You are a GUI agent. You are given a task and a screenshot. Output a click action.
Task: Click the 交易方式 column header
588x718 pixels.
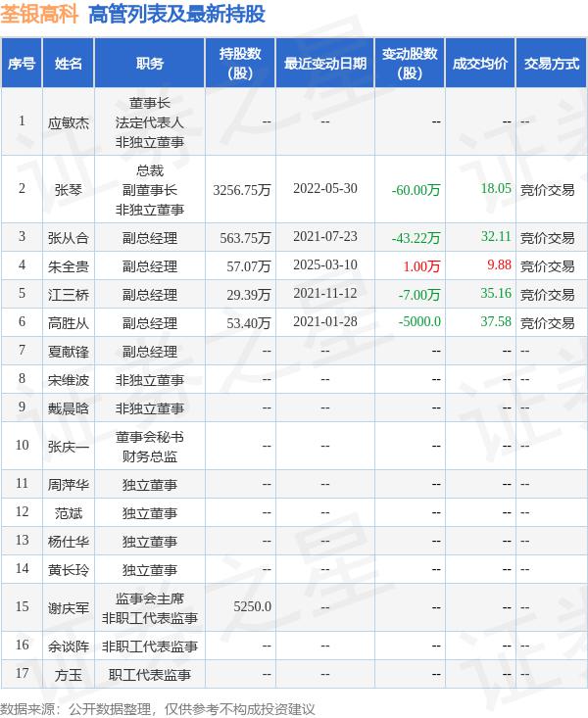coord(551,64)
